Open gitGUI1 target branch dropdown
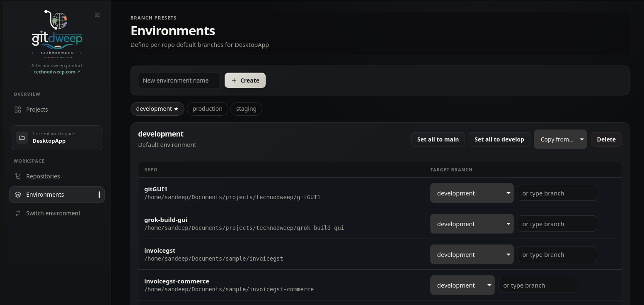 472,193
